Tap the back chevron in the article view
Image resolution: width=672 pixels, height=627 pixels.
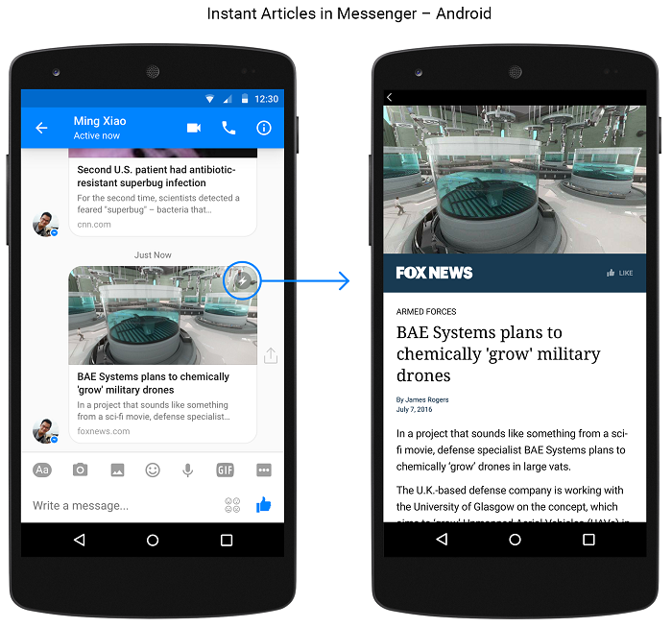[389, 97]
